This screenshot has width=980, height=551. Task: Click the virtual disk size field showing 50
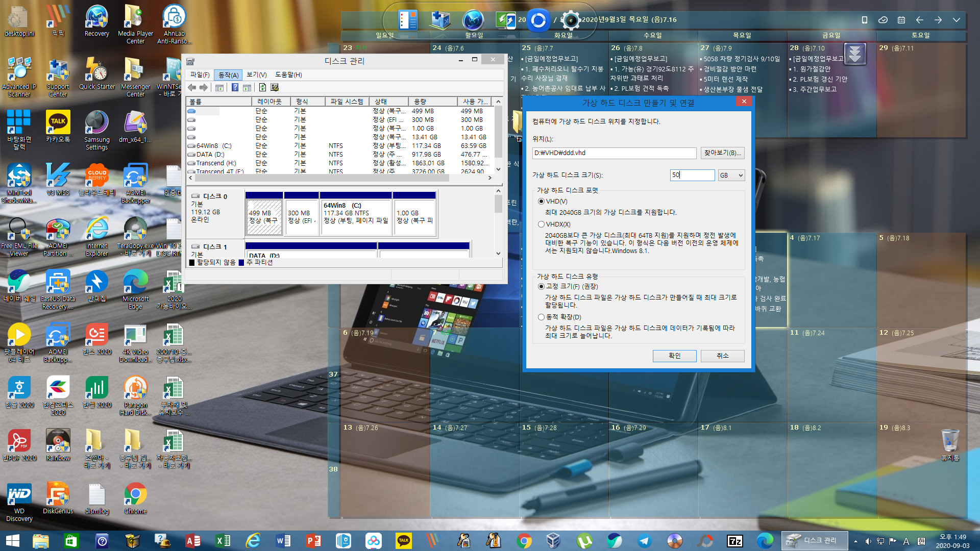692,175
